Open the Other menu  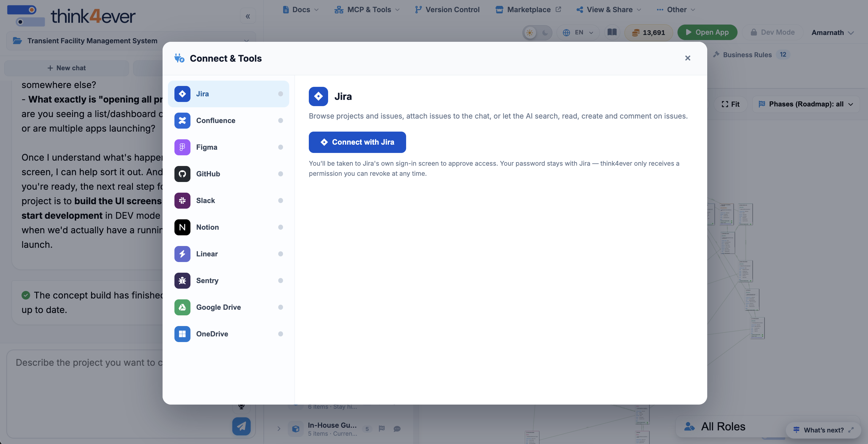(x=676, y=10)
